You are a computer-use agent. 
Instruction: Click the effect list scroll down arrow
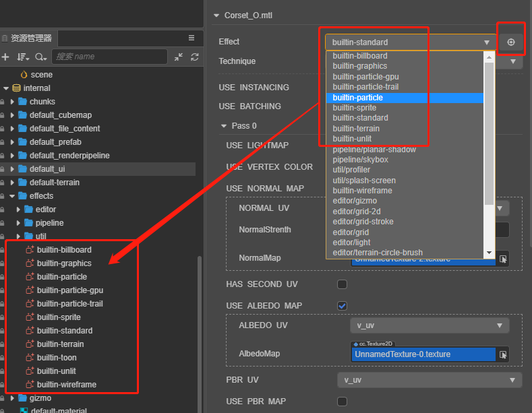(489, 253)
